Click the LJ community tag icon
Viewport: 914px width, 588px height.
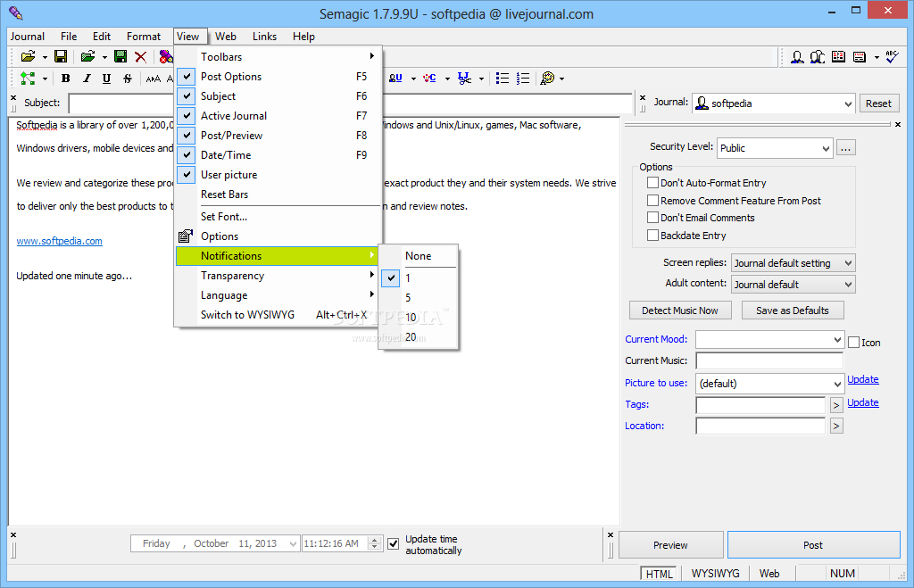pos(429,79)
